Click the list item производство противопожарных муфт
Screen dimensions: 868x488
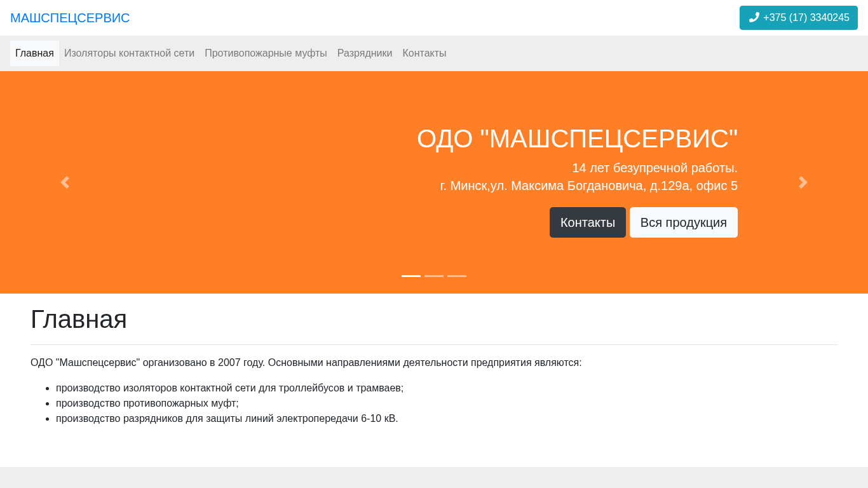[x=147, y=403]
